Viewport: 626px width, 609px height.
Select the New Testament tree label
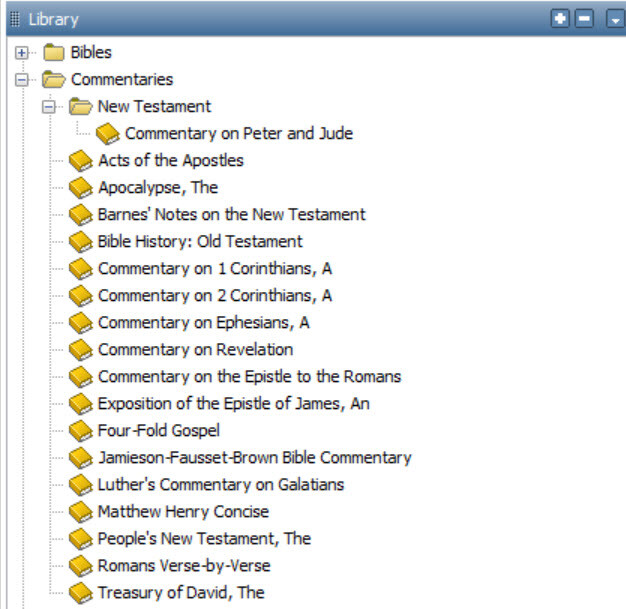155,106
